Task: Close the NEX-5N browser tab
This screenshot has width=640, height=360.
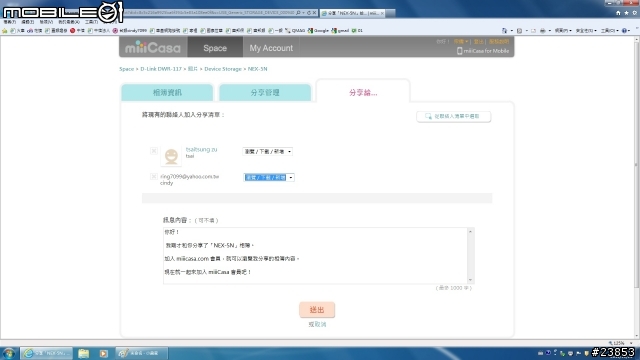Action: [382, 13]
